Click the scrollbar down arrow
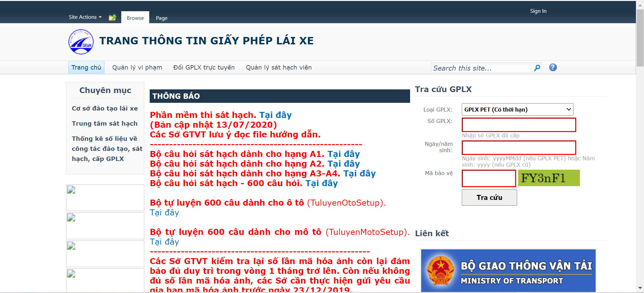 click(x=640, y=288)
